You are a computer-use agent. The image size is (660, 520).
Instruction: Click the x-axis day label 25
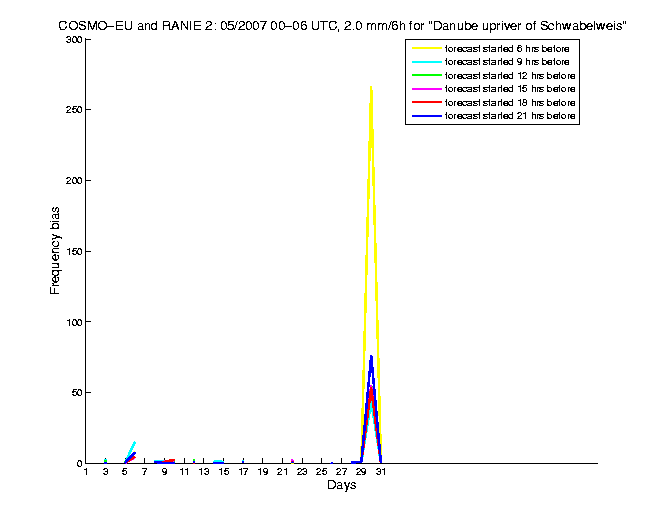point(322,472)
